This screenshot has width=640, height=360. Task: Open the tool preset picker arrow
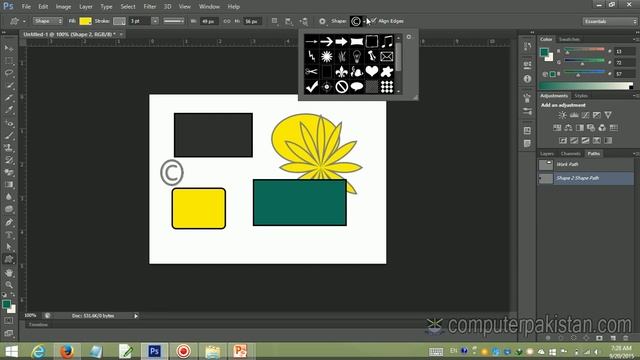pyautogui.click(x=24, y=21)
